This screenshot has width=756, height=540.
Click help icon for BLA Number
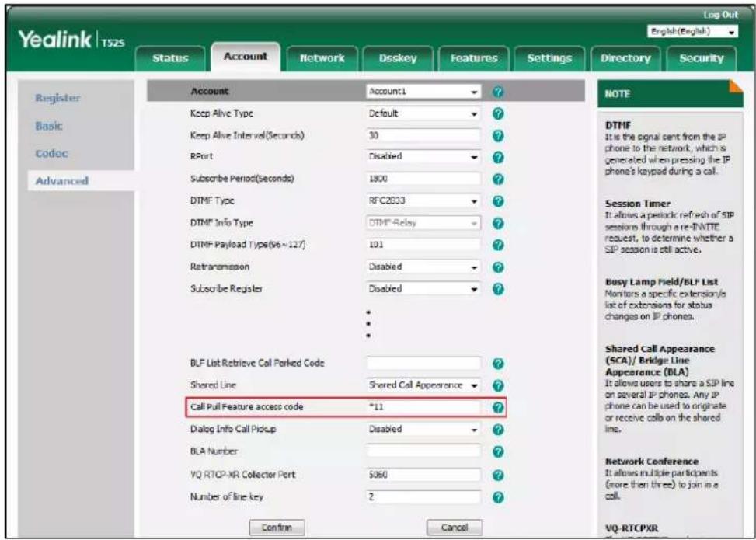tap(499, 451)
